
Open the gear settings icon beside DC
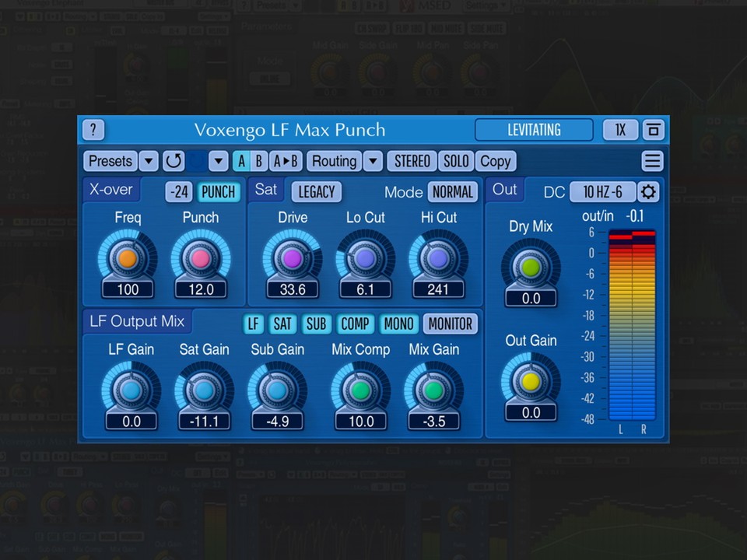pos(648,192)
